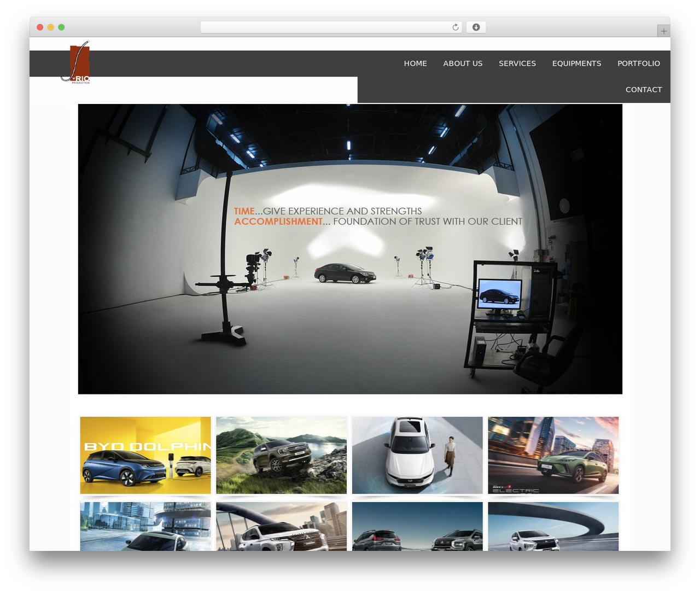Open the ABOUT US page

click(x=463, y=63)
